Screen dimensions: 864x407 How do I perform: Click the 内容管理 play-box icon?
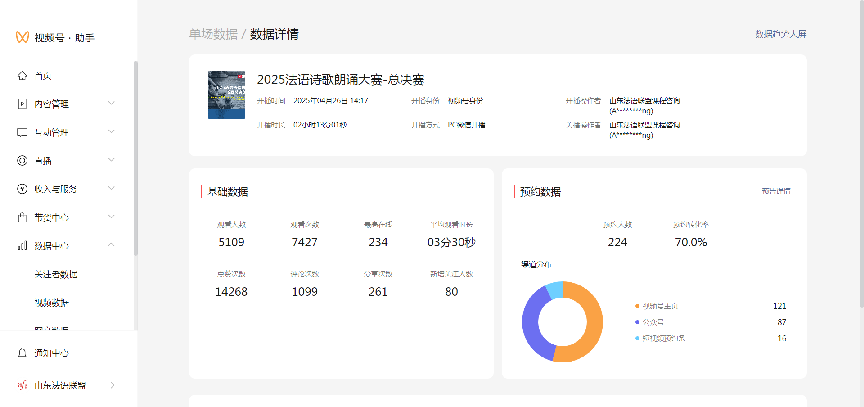(x=22, y=103)
